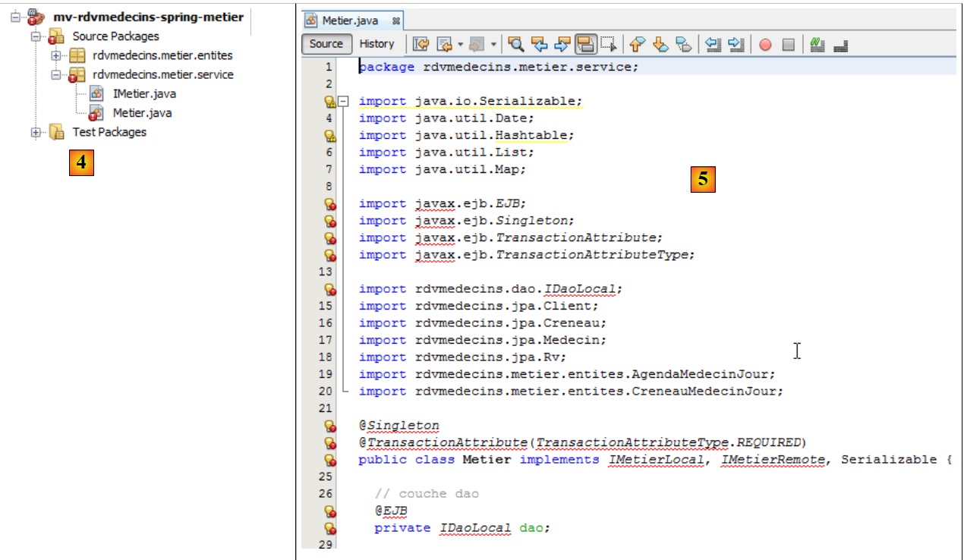Expand rdvmedecins.metier.entites package node

tap(55, 55)
